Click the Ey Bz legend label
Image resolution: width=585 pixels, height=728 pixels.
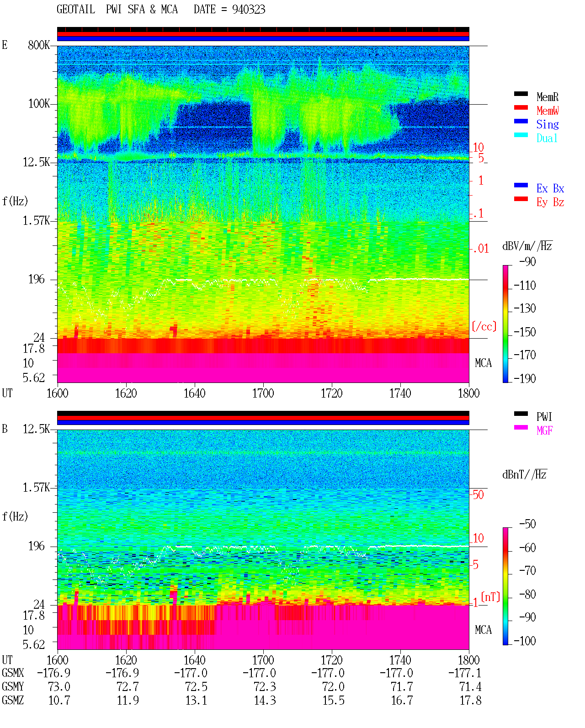(x=550, y=202)
